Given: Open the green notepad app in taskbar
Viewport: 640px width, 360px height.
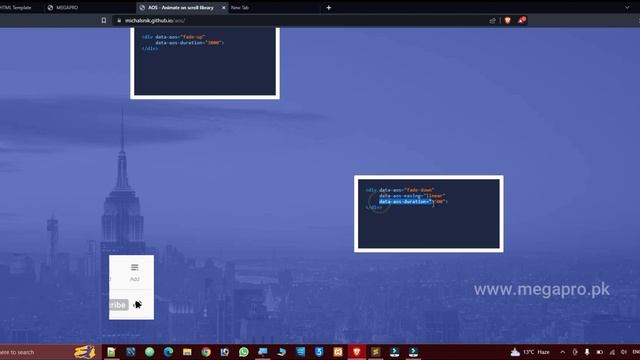Looking at the screenshot, I should [111, 352].
